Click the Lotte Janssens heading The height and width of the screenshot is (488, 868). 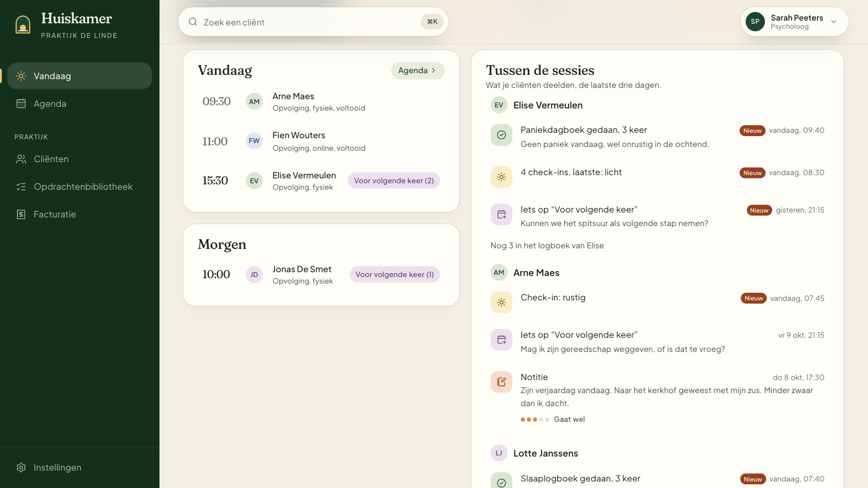click(x=546, y=453)
